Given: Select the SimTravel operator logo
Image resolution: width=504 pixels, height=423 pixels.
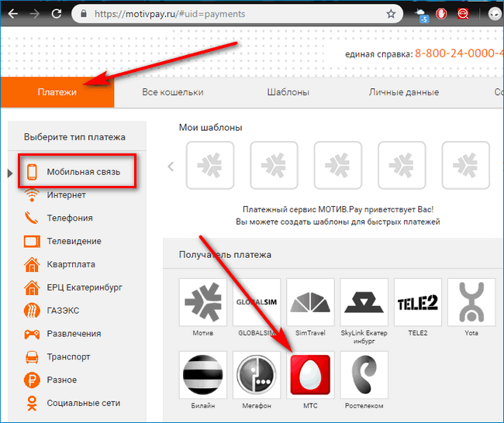Looking at the screenshot, I should [310, 302].
